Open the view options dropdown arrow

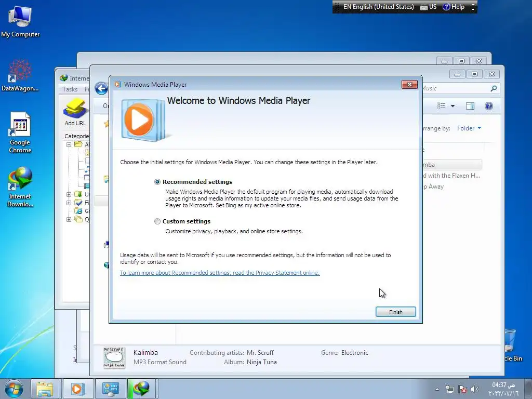pyautogui.click(x=453, y=106)
